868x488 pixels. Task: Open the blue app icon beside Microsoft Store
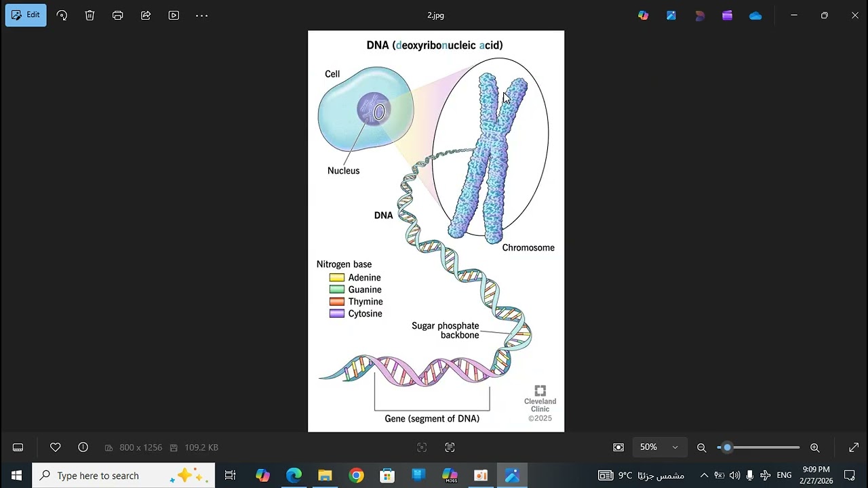tap(418, 475)
